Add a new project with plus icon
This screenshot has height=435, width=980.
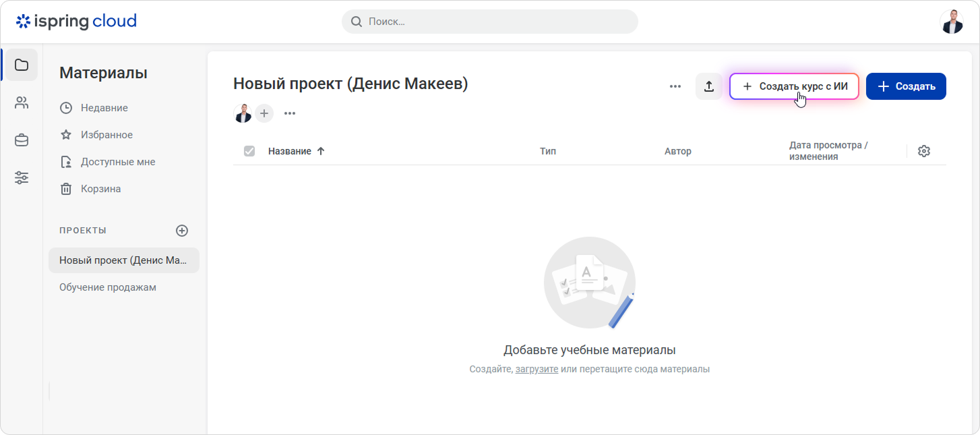click(182, 231)
